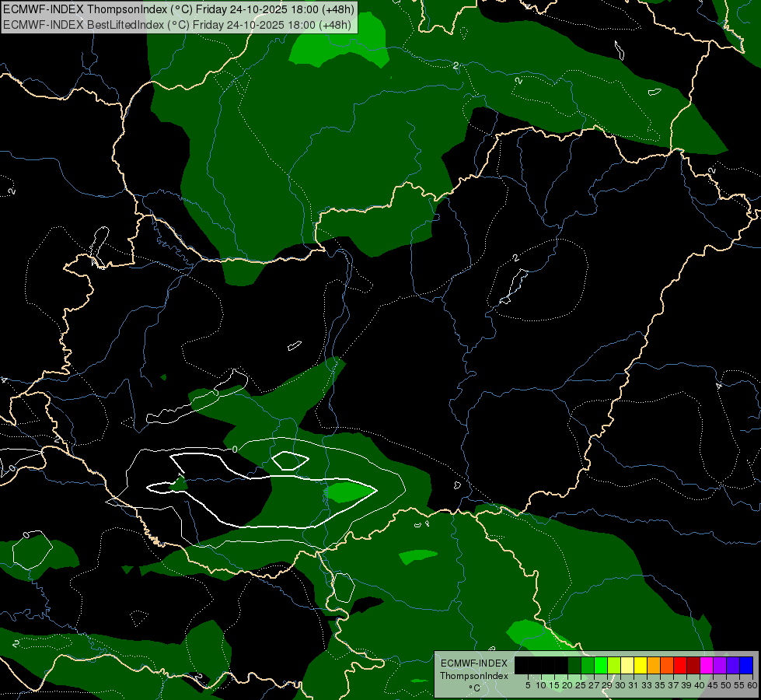
Task: Click legend scale value "35"
Action: click(660, 685)
